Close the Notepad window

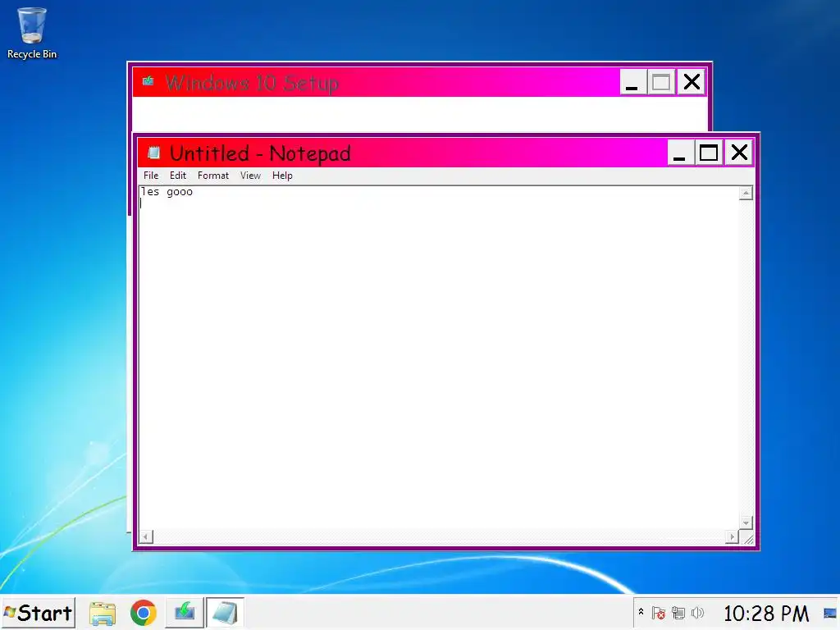click(x=739, y=153)
